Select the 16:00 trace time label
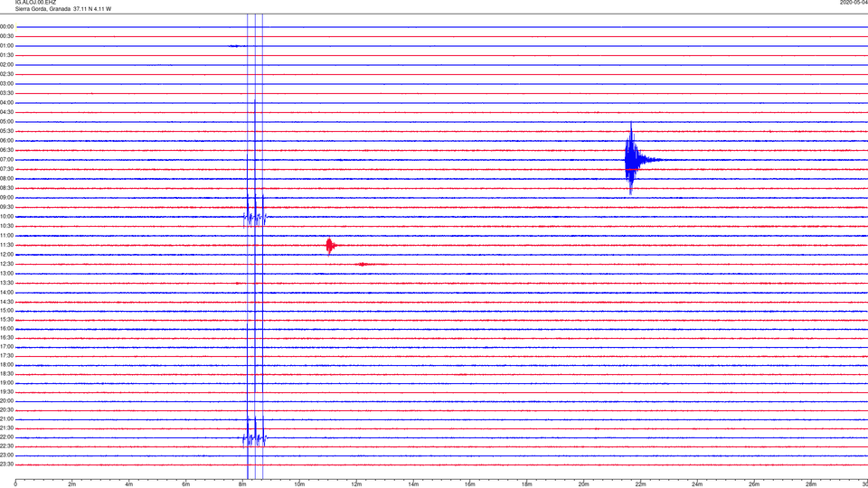This screenshot has width=868, height=488. pos(6,329)
